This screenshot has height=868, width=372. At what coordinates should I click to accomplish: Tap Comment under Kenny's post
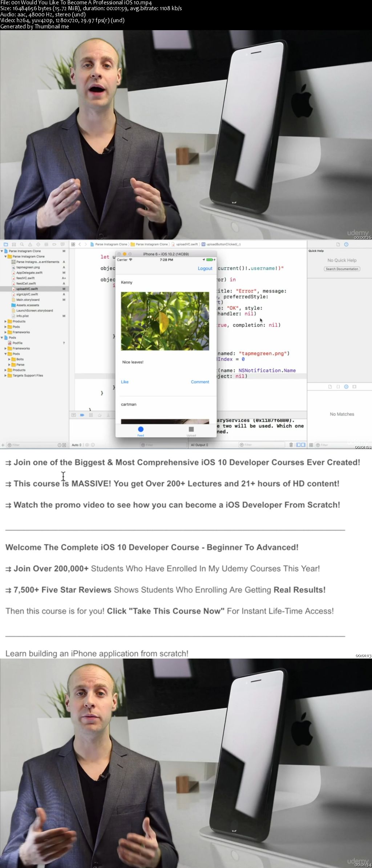(200, 382)
